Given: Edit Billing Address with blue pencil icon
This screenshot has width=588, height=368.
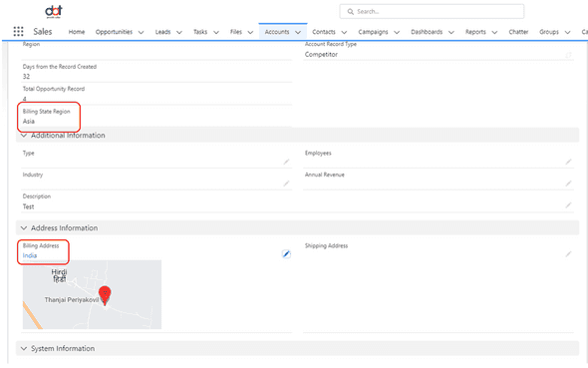Looking at the screenshot, I should 286,254.
